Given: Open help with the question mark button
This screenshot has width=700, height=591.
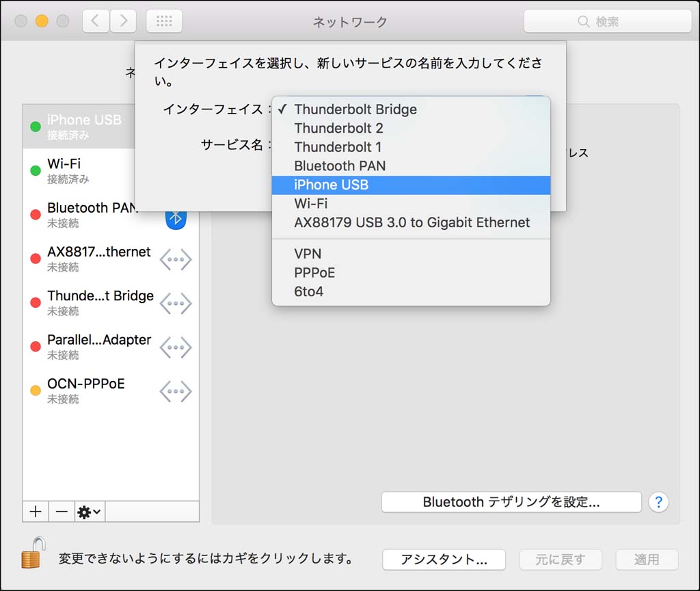Looking at the screenshot, I should 658,502.
